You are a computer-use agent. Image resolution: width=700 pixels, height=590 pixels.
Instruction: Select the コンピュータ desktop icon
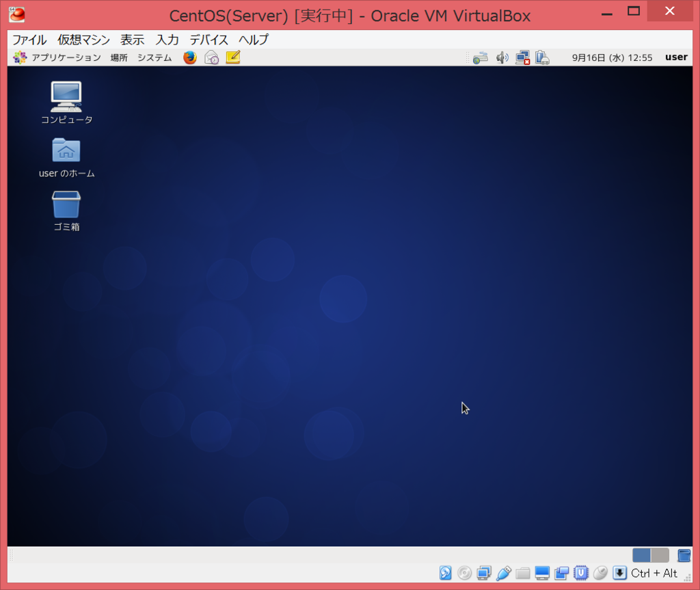tap(66, 103)
